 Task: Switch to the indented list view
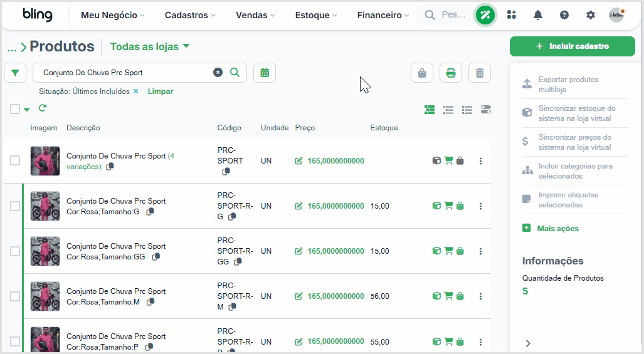coord(448,110)
